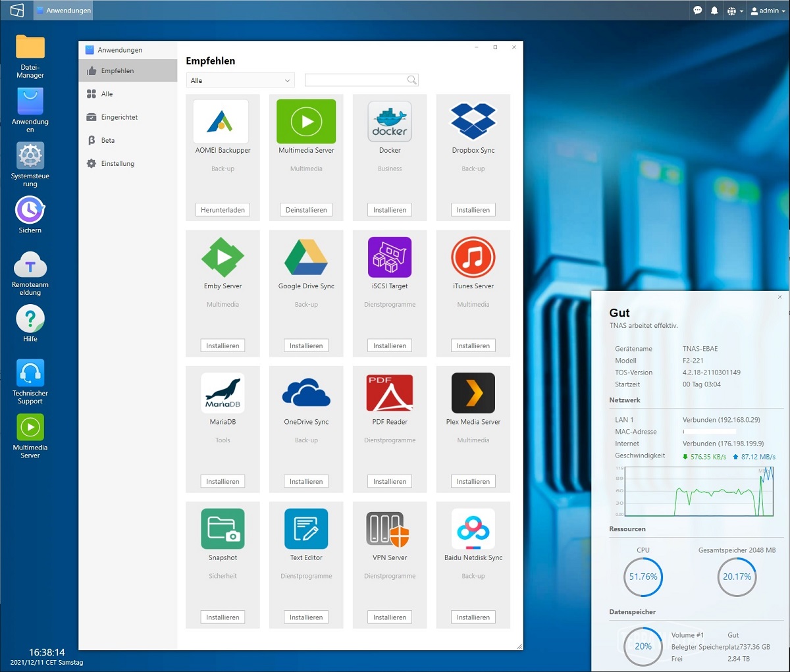Install MariaDB

[223, 481]
